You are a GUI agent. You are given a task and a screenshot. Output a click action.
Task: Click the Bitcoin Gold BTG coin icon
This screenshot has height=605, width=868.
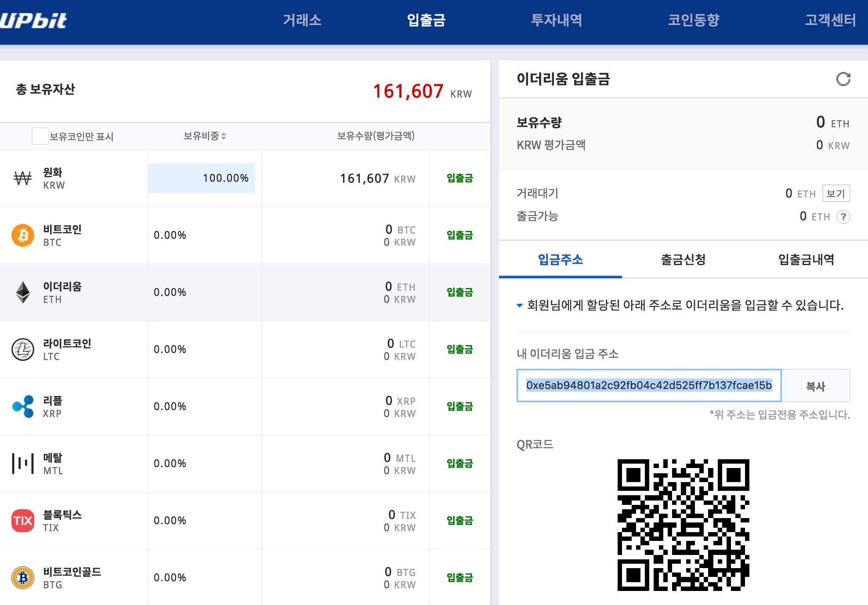coord(22,578)
